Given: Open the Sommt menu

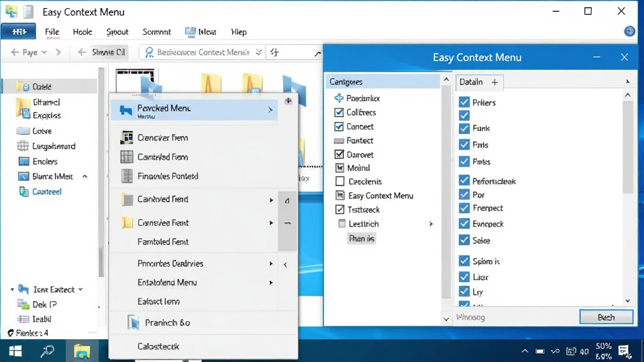Looking at the screenshot, I should pyautogui.click(x=157, y=32).
